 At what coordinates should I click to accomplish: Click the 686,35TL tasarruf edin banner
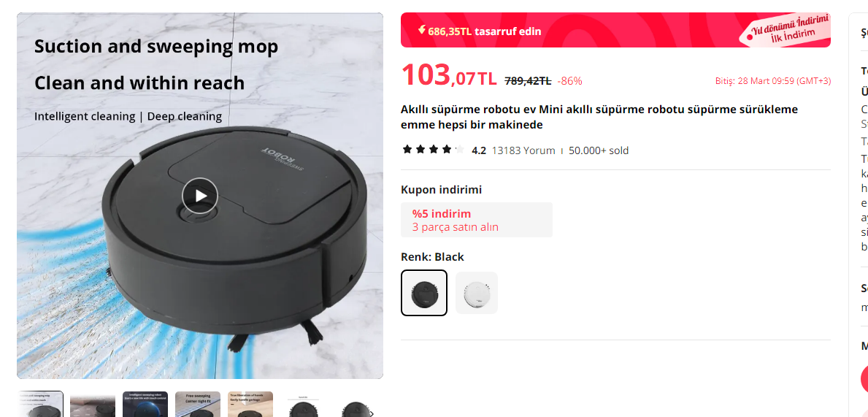pos(615,30)
